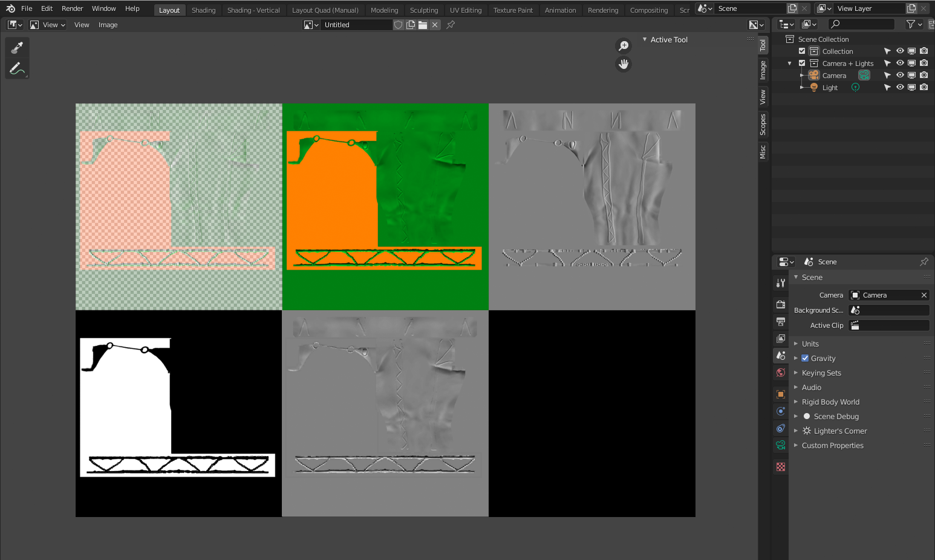Create a new image copy
The height and width of the screenshot is (560, 935).
[411, 25]
